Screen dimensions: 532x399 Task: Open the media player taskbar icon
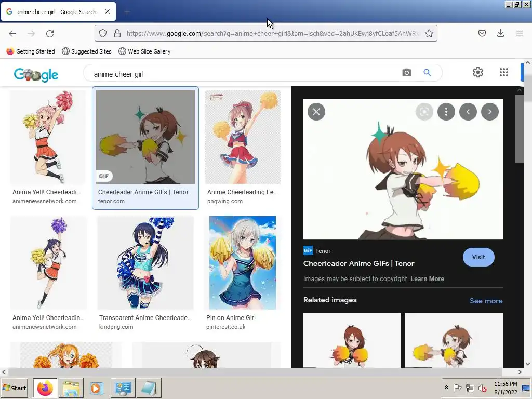[97, 388]
